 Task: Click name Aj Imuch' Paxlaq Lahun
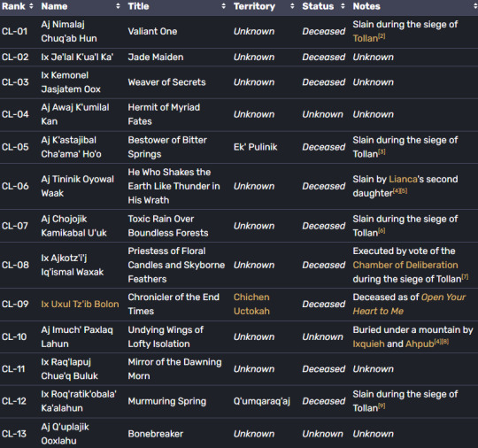click(x=77, y=336)
